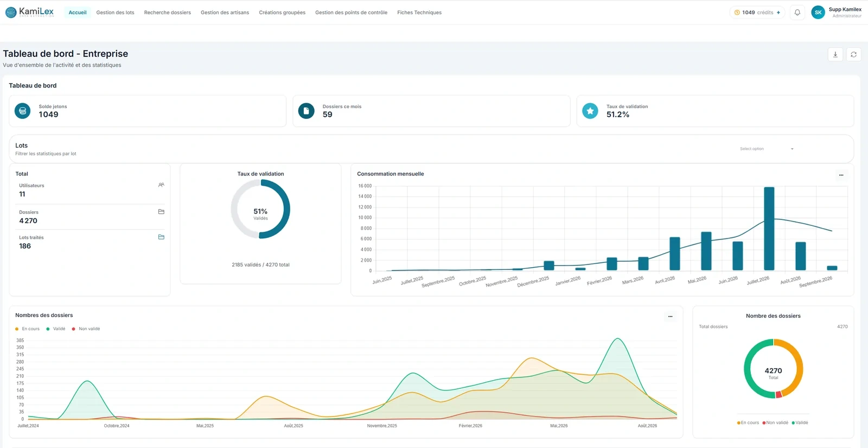The width and height of the screenshot is (868, 448).
Task: Click the text 2185 validés / 4270 total
Action: (260, 265)
